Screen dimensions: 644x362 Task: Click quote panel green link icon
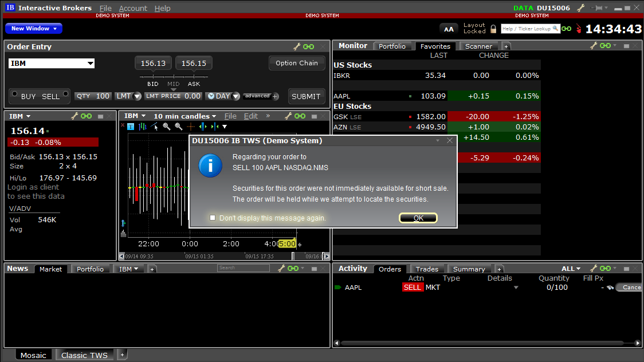87,116
